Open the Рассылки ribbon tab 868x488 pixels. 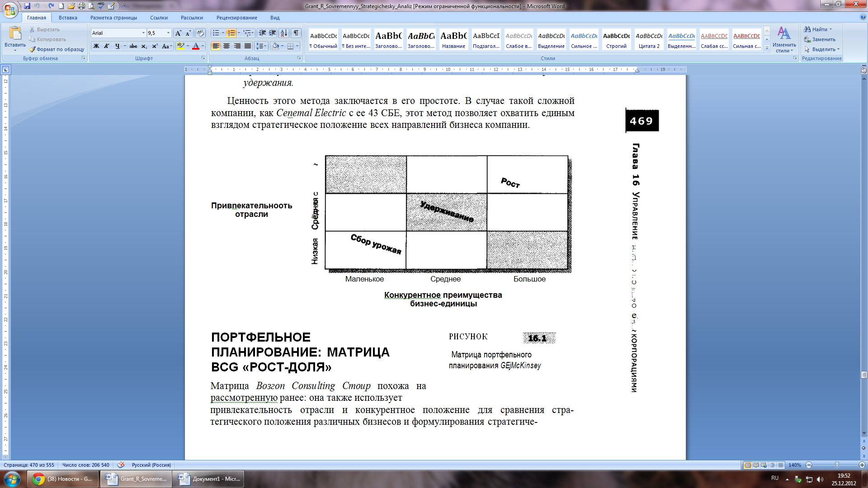tap(192, 18)
